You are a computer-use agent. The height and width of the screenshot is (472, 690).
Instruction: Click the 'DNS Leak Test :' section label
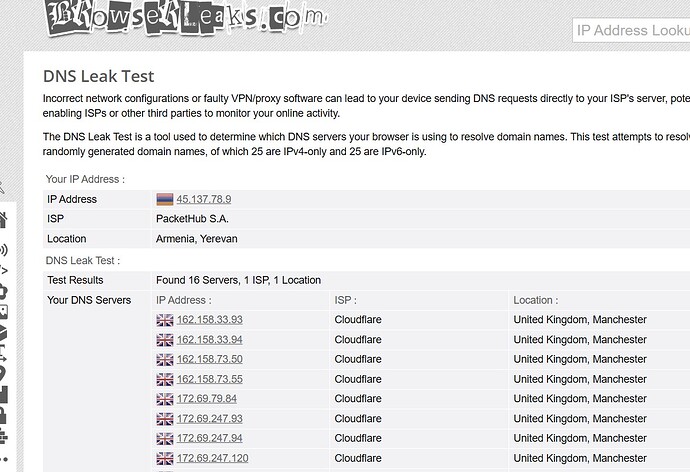coord(83,260)
